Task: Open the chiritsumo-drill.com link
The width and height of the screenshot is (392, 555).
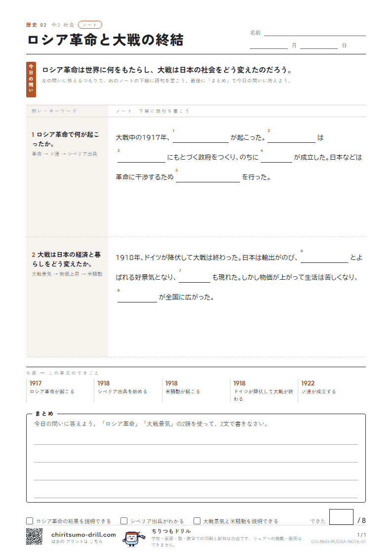Action: 83,534
